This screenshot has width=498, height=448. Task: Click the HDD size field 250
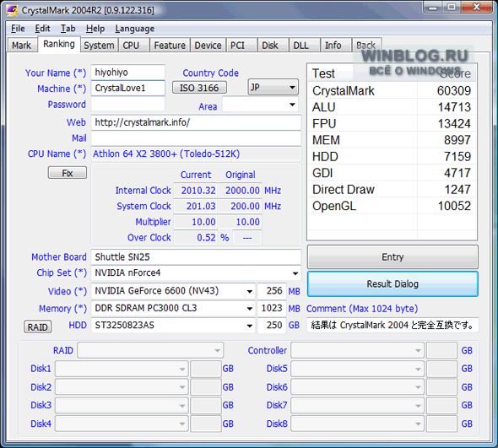(x=272, y=326)
